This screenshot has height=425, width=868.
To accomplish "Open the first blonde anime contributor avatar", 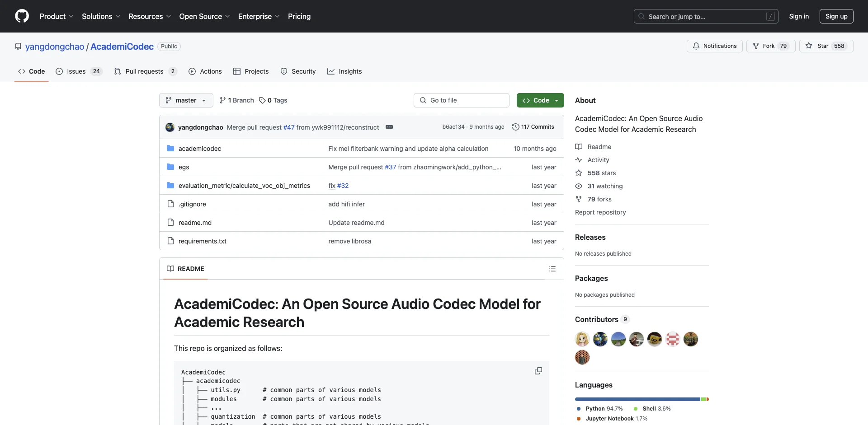I will coord(582,339).
